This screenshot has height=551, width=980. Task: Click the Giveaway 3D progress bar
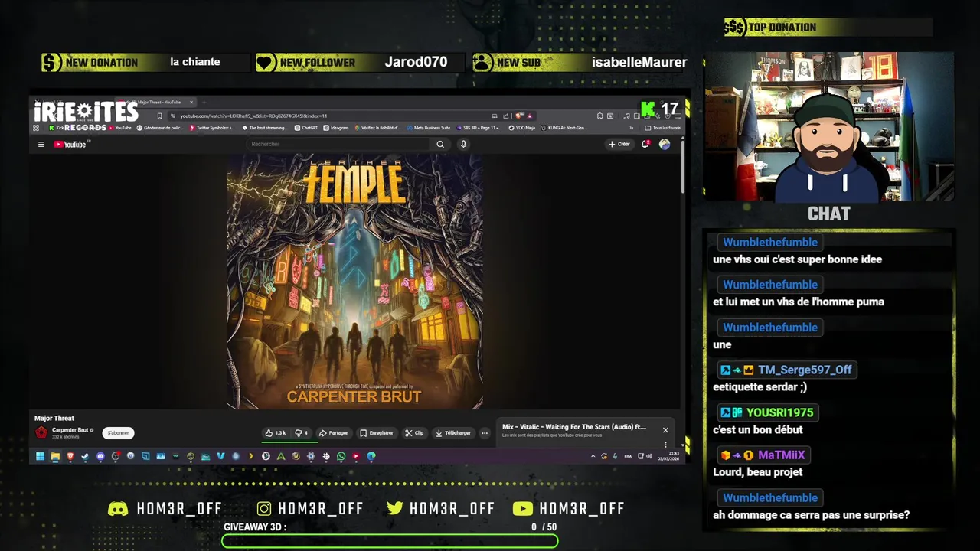pos(390,541)
